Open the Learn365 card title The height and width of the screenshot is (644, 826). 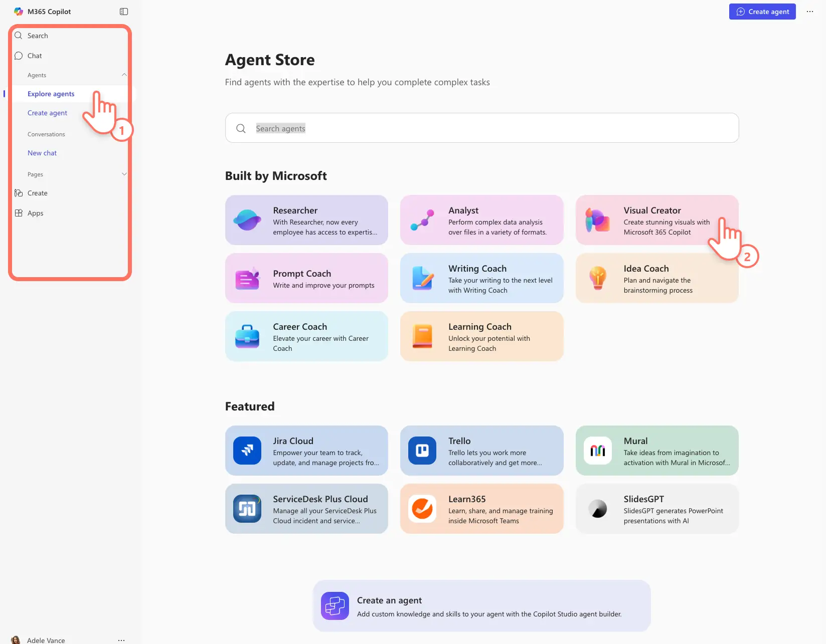[467, 499]
